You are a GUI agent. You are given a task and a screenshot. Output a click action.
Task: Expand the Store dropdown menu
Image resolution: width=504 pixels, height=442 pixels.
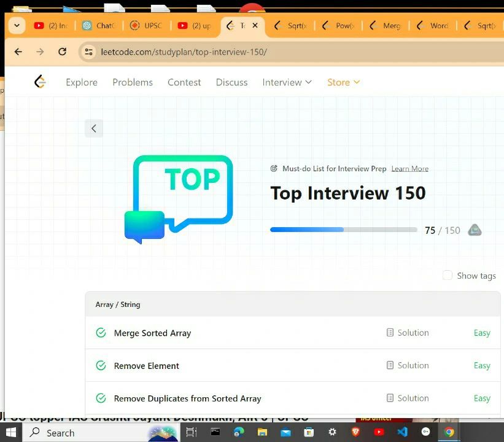343,82
